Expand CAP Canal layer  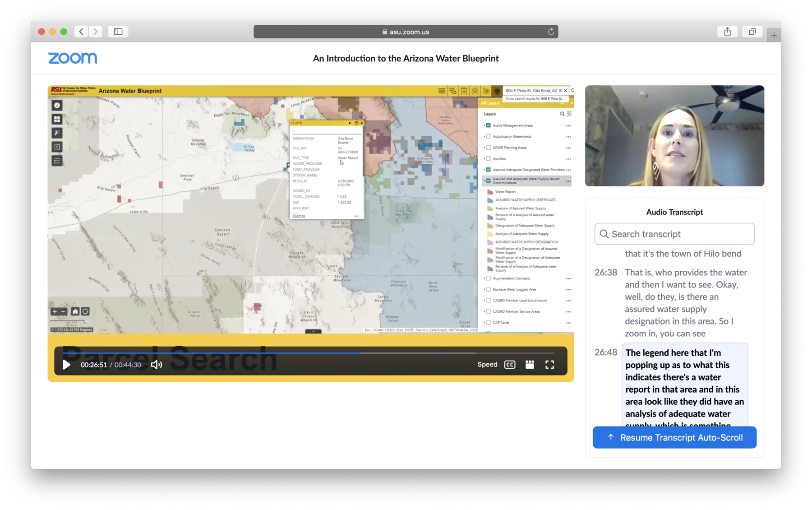pyautogui.click(x=484, y=323)
